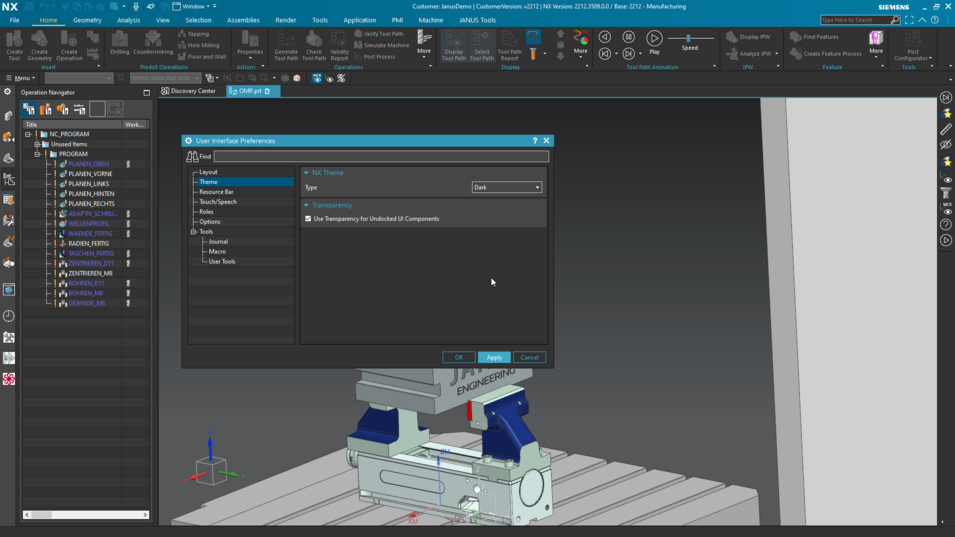This screenshot has height=537, width=955.
Task: Click Generate Tool Path icon
Action: [286, 46]
